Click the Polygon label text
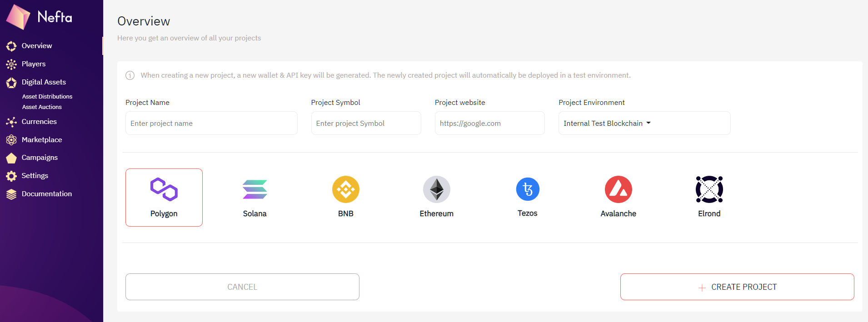This screenshot has height=322, width=868. (164, 213)
